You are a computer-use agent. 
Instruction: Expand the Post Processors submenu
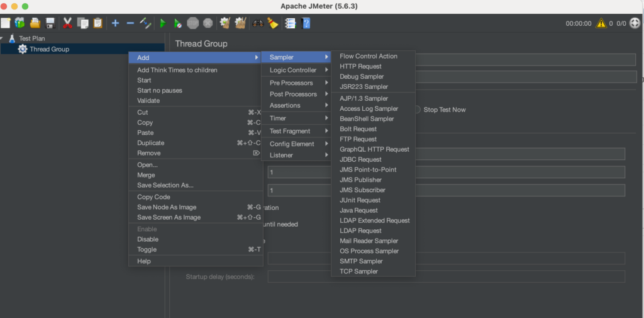pyautogui.click(x=296, y=94)
